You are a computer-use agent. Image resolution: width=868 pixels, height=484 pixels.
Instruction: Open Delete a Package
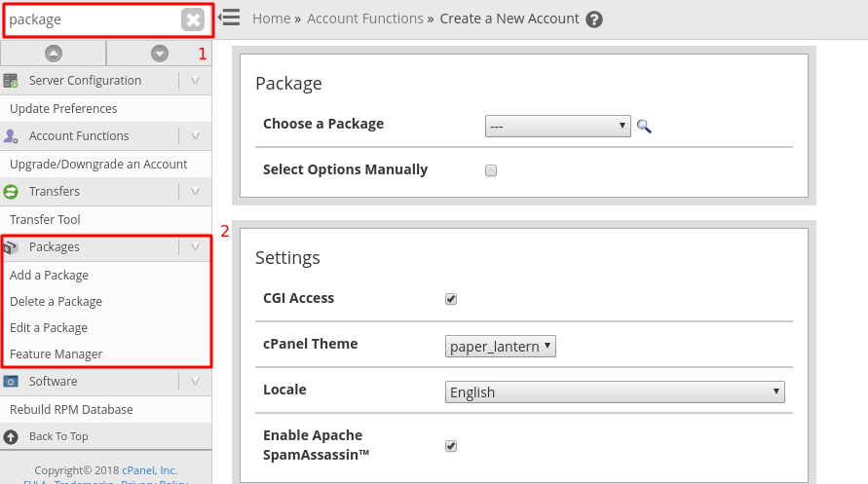click(56, 302)
